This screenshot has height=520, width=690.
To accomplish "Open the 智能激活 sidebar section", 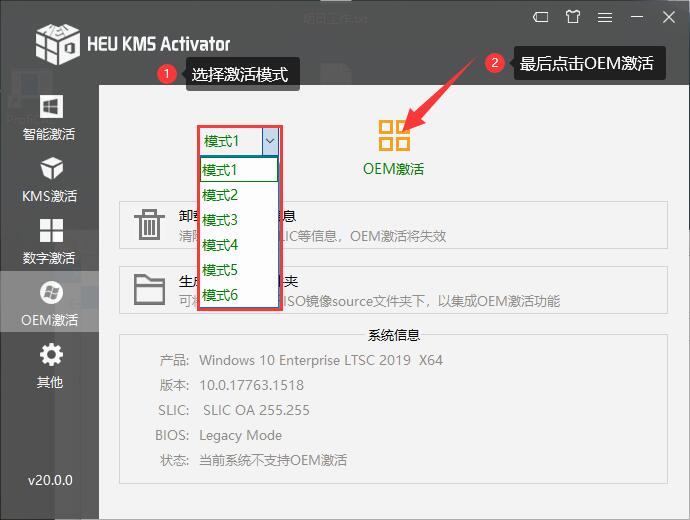I will [49, 118].
